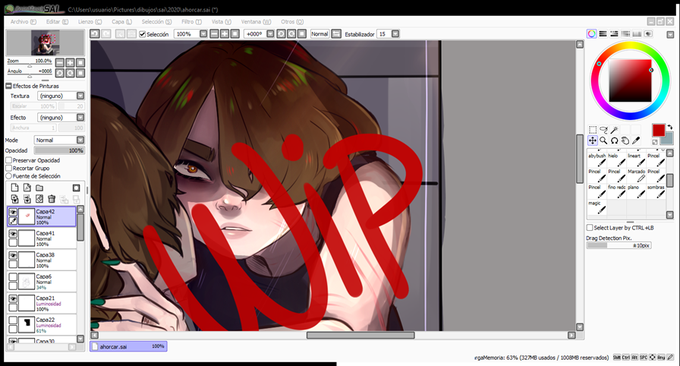Open the toolbar zoom percentage dropdown

coord(203,34)
